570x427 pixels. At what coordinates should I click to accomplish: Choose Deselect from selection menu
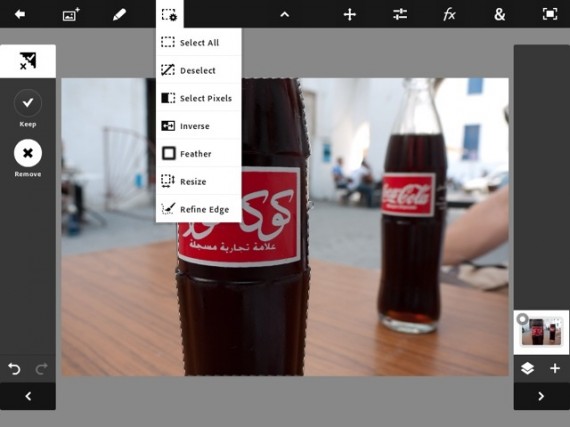tap(199, 70)
